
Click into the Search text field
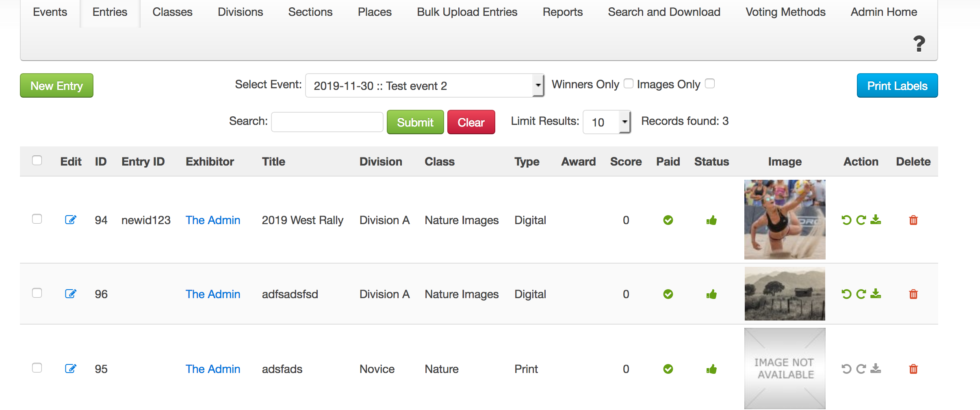click(x=327, y=122)
